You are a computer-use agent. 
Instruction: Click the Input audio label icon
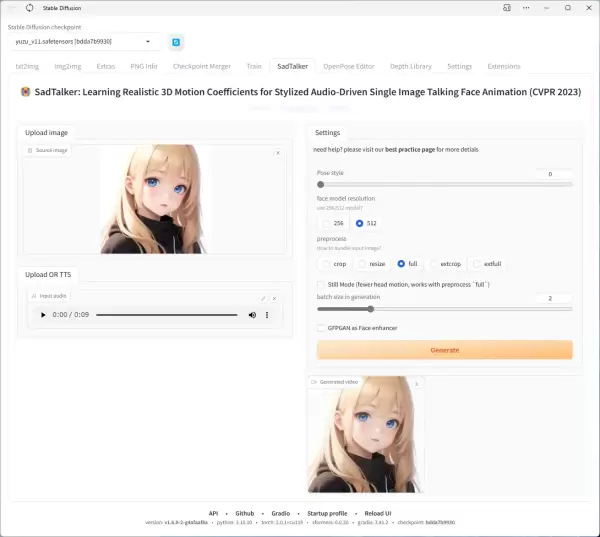[x=34, y=296]
